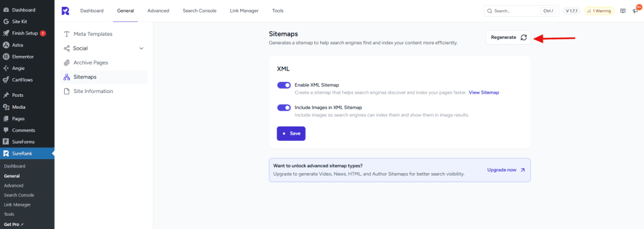Viewport: 644px width, 229px height.
Task: Open the announcements megaphone icon
Action: point(635,11)
